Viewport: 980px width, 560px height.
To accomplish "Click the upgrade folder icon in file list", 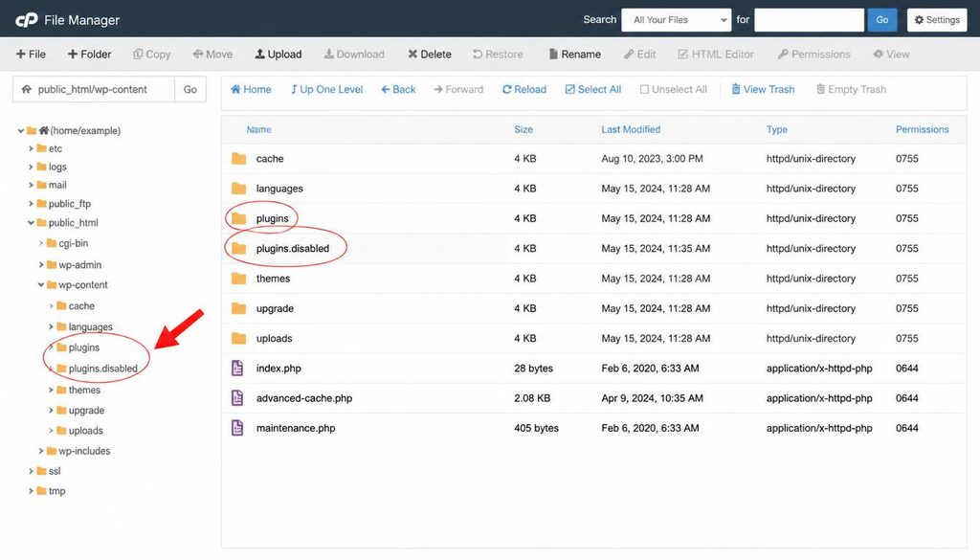I will click(238, 309).
